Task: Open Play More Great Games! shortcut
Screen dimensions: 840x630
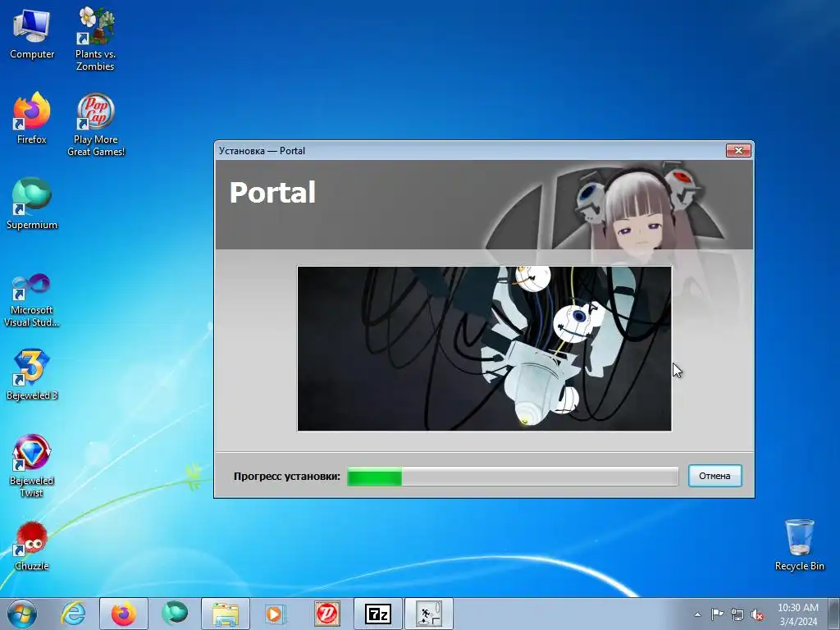Action: [x=96, y=125]
